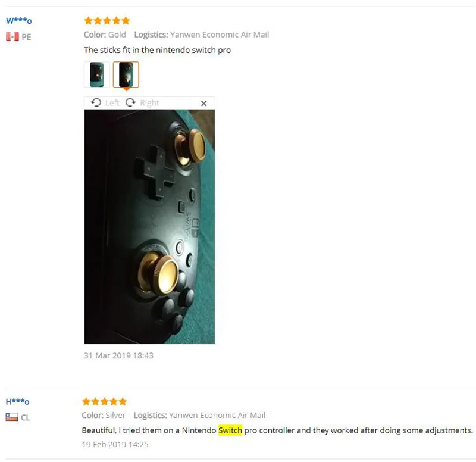This screenshot has height=462, width=476.
Task: Close the enlarged review photo viewer
Action: tap(203, 103)
